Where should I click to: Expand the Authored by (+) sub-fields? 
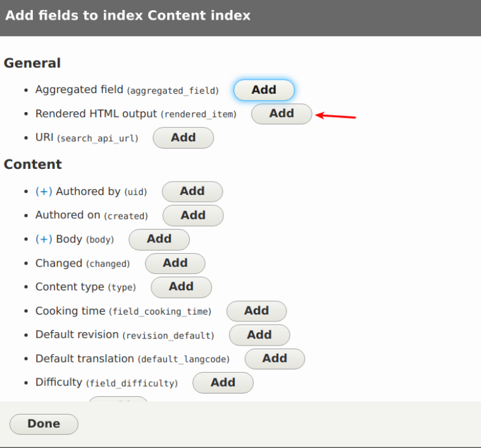(x=44, y=192)
